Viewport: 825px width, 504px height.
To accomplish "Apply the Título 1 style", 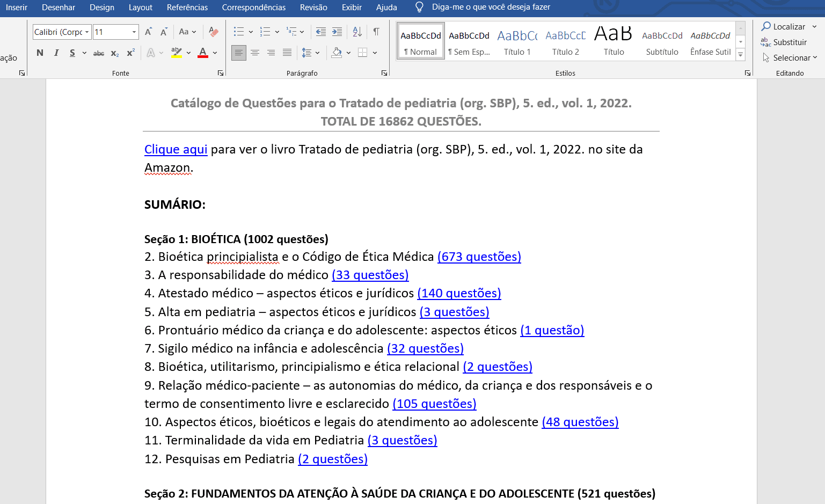I will point(517,41).
